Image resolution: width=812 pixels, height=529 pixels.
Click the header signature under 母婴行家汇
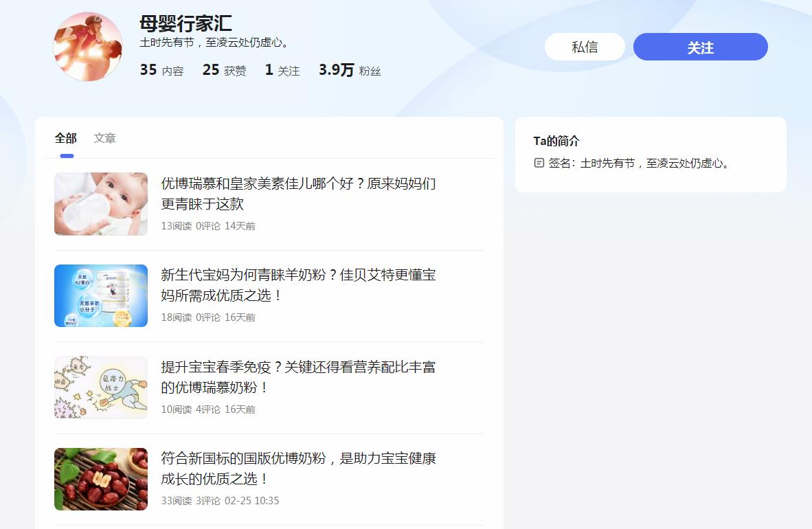click(214, 43)
